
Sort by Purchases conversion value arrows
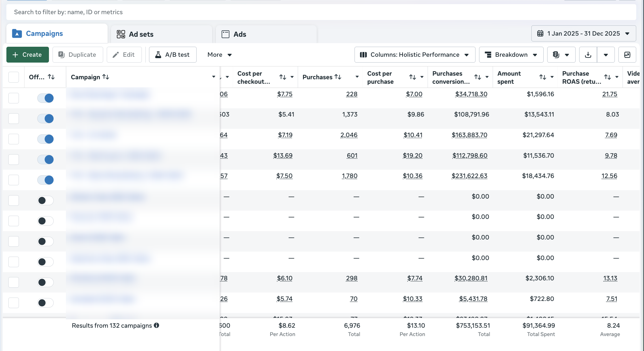(x=478, y=77)
